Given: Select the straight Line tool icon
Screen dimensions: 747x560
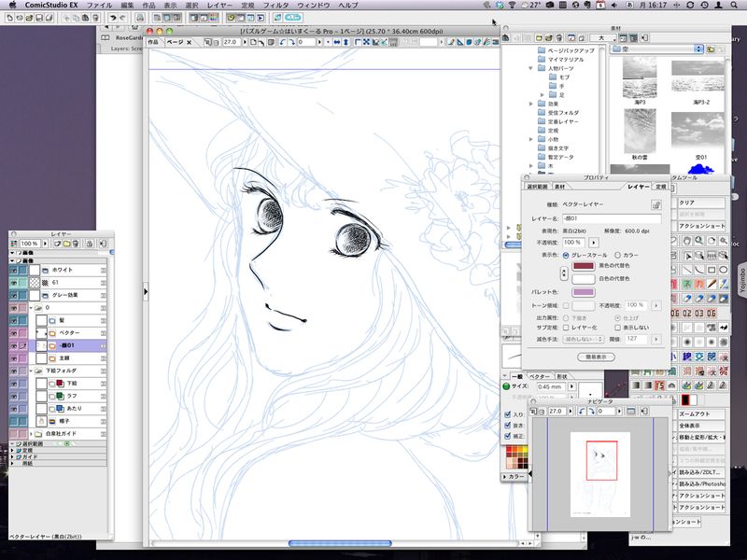Looking at the screenshot, I should pos(686,270).
